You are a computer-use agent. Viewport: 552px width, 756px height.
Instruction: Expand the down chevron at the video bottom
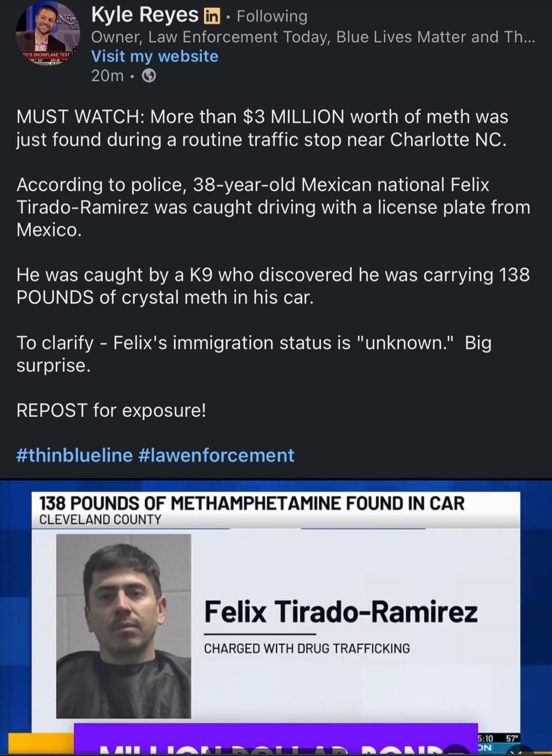point(515,753)
